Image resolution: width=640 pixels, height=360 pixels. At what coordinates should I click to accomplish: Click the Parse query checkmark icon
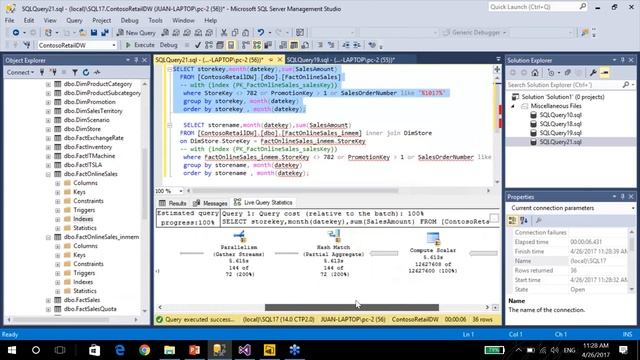tap(198, 45)
